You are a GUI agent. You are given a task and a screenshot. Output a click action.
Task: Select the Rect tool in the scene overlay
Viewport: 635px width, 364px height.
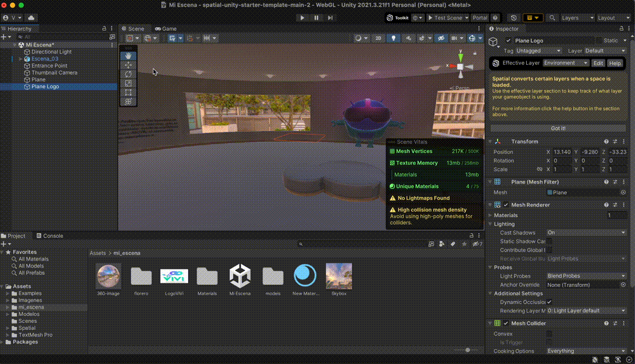pos(128,92)
